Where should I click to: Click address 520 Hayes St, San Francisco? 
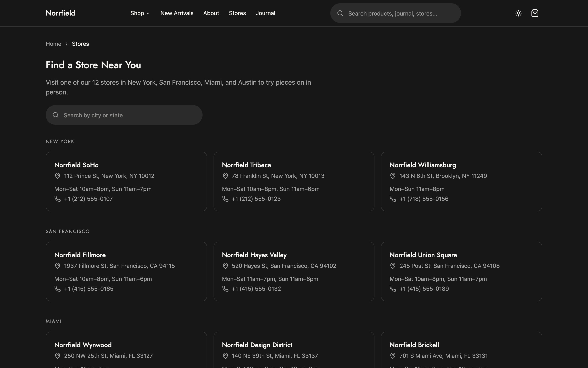[x=284, y=266]
